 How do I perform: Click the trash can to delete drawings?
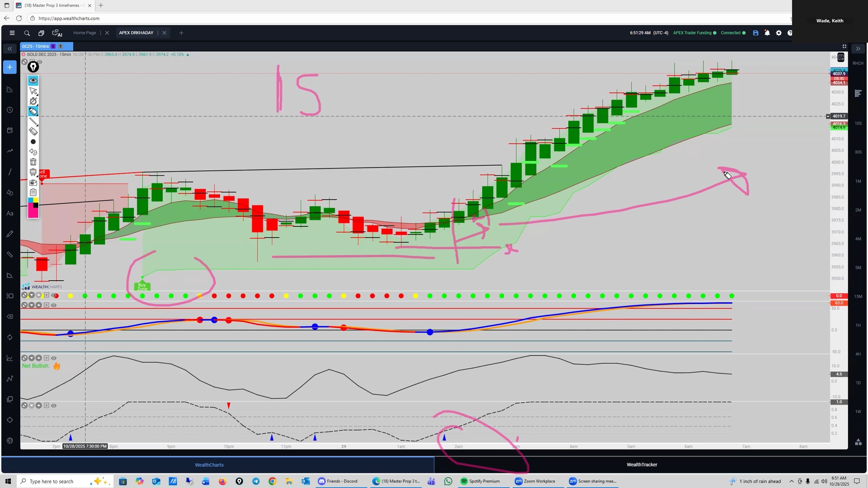33,162
